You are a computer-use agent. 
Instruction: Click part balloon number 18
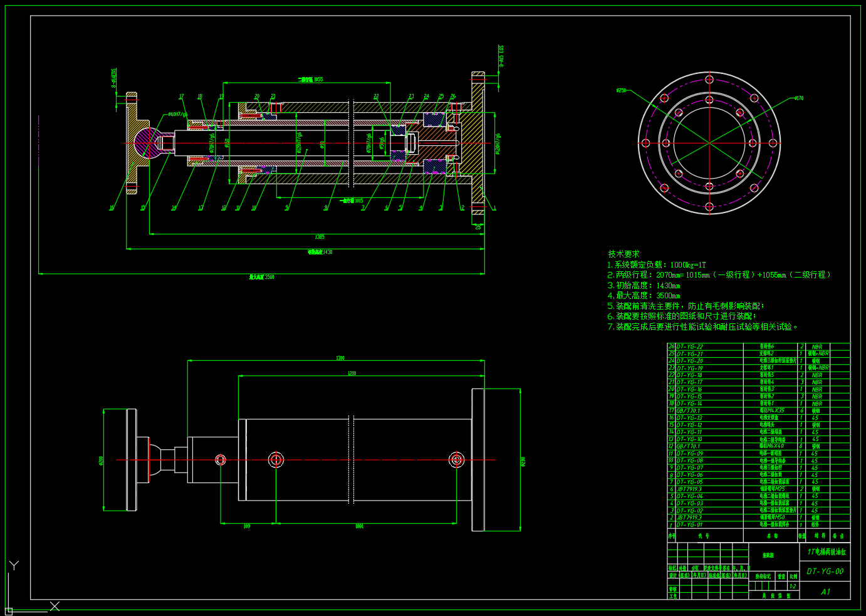(200, 97)
